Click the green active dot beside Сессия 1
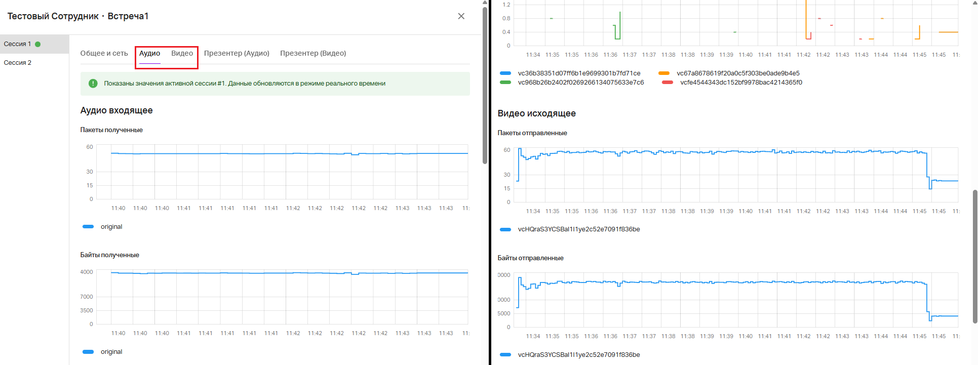Image resolution: width=980 pixels, height=365 pixels. click(x=38, y=44)
